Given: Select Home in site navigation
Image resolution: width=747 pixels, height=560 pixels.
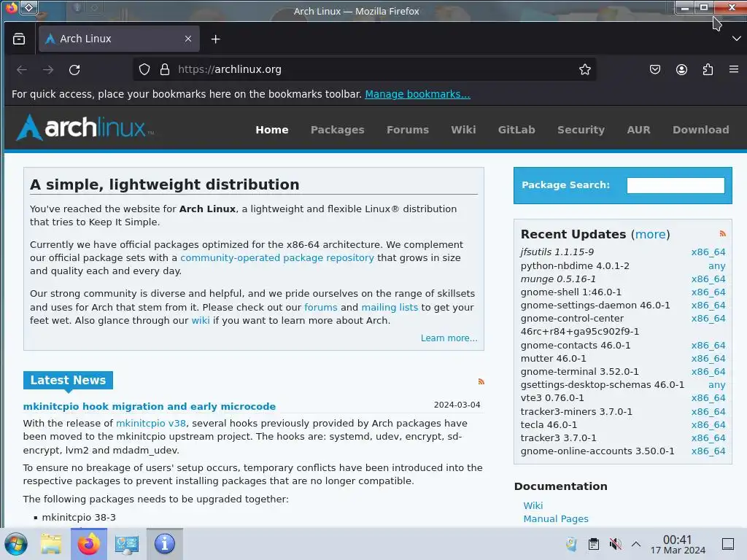Looking at the screenshot, I should pos(272,130).
